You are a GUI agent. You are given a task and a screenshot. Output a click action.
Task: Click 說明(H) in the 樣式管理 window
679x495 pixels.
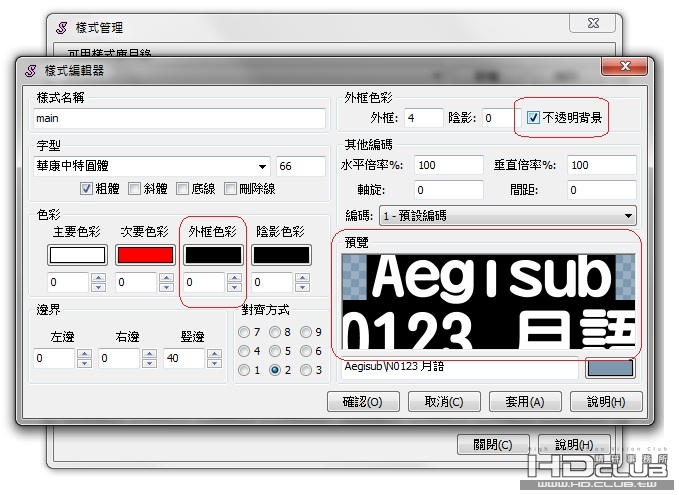(x=574, y=444)
